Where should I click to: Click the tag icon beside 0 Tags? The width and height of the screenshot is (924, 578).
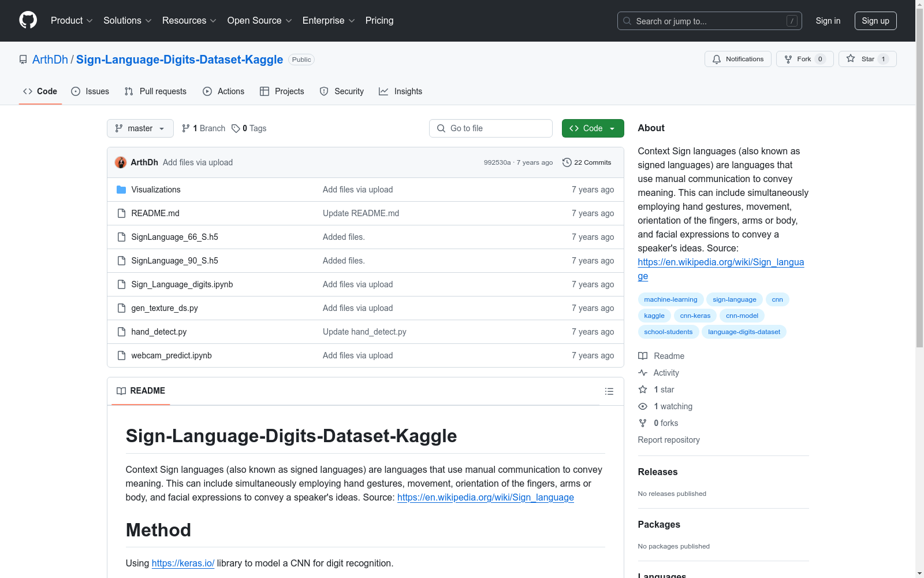tap(236, 128)
